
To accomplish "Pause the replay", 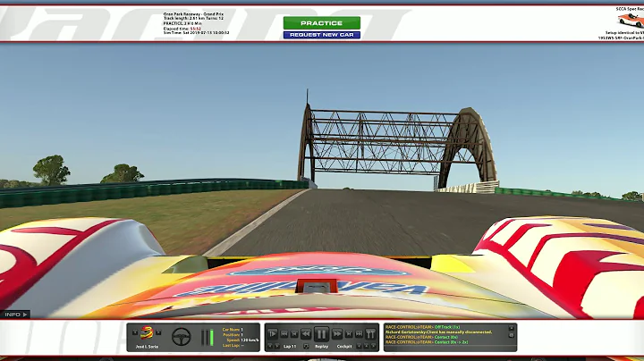I will click(322, 334).
